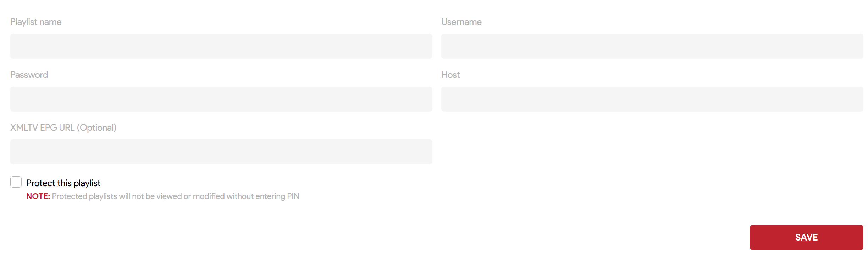Viewport: 868px width, 259px height.
Task: Activate the text box under Host
Action: 652,99
